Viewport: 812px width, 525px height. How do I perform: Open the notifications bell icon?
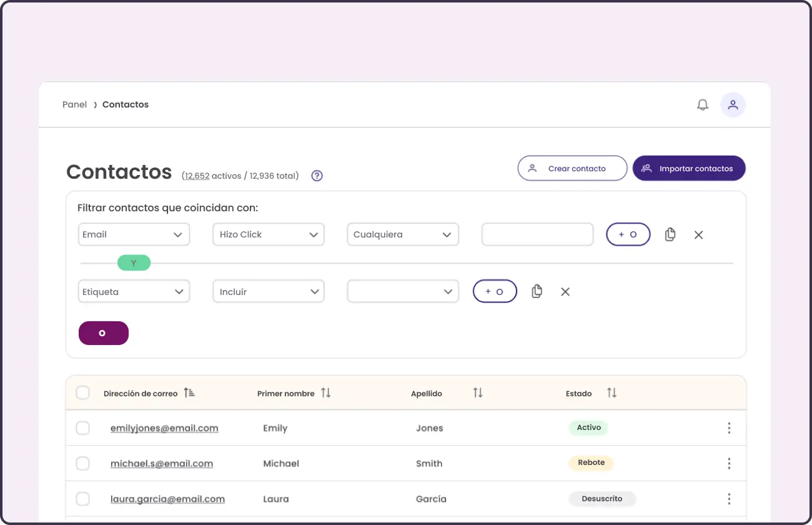703,105
